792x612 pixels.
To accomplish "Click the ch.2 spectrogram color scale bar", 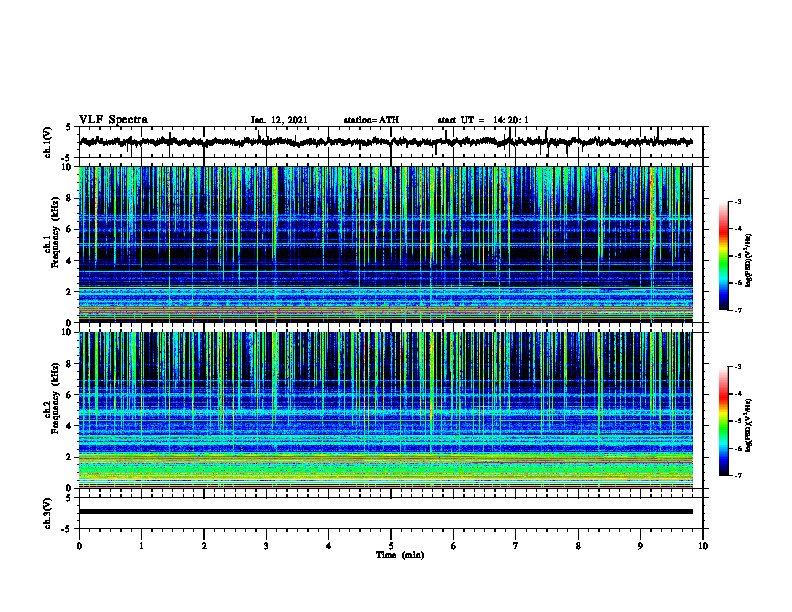I will click(724, 421).
